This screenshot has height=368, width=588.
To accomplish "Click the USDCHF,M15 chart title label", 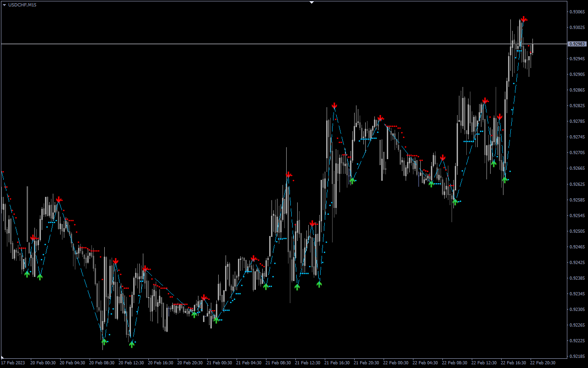I will pos(23,5).
